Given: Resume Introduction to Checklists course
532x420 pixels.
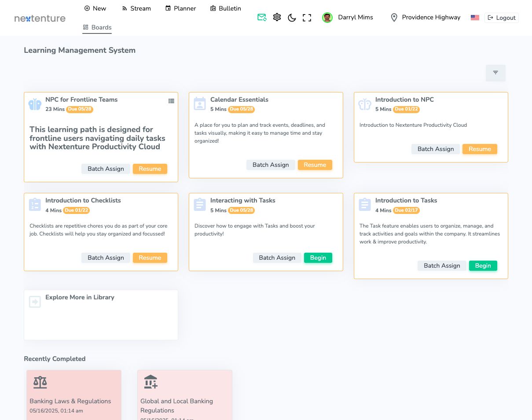Looking at the screenshot, I should pos(150,258).
